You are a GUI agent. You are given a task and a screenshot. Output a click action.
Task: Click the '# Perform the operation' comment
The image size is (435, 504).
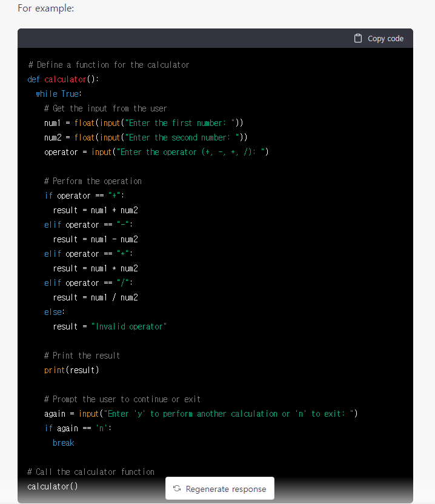click(x=93, y=181)
